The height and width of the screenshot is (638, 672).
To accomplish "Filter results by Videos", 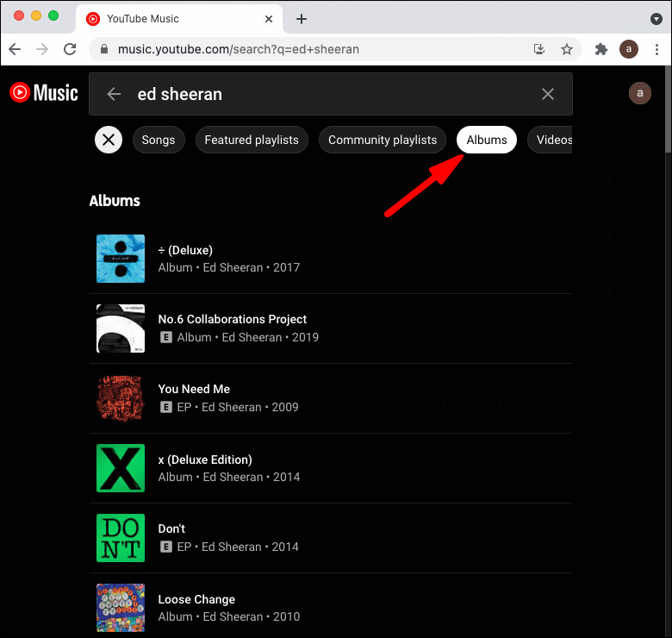I will (x=551, y=140).
